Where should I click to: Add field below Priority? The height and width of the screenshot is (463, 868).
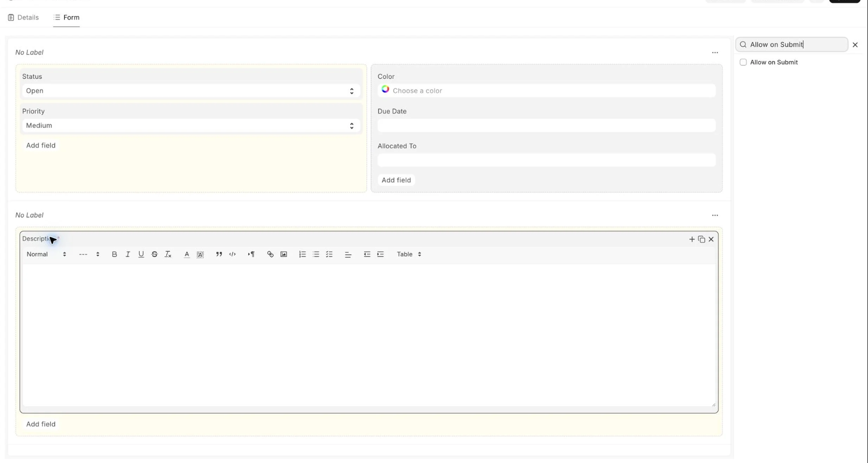click(41, 145)
